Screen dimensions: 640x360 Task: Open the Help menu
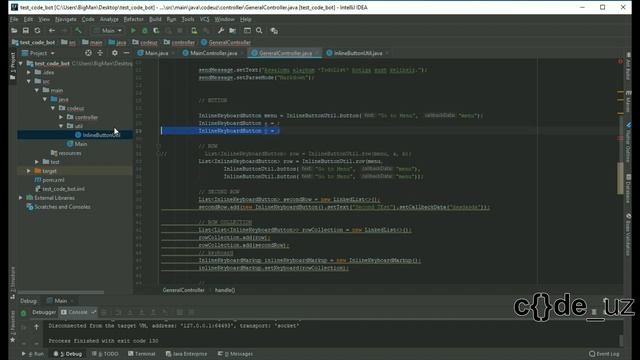(x=246, y=19)
